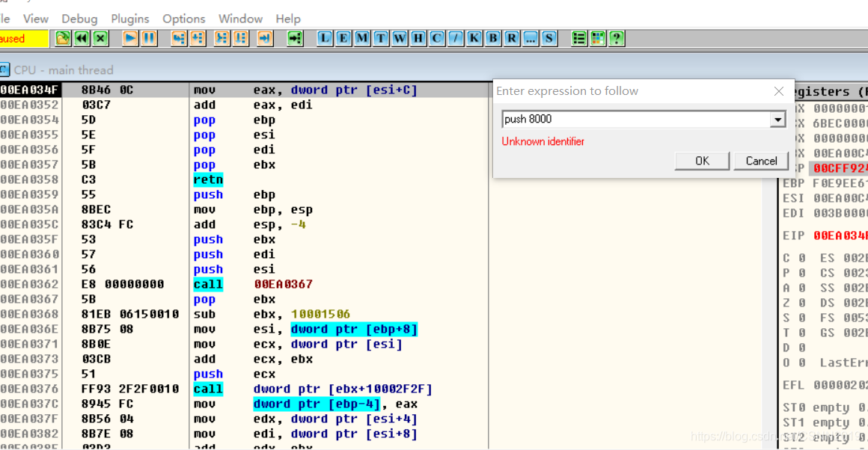
Task: Click the Go to address green arrow icon
Action: (295, 39)
